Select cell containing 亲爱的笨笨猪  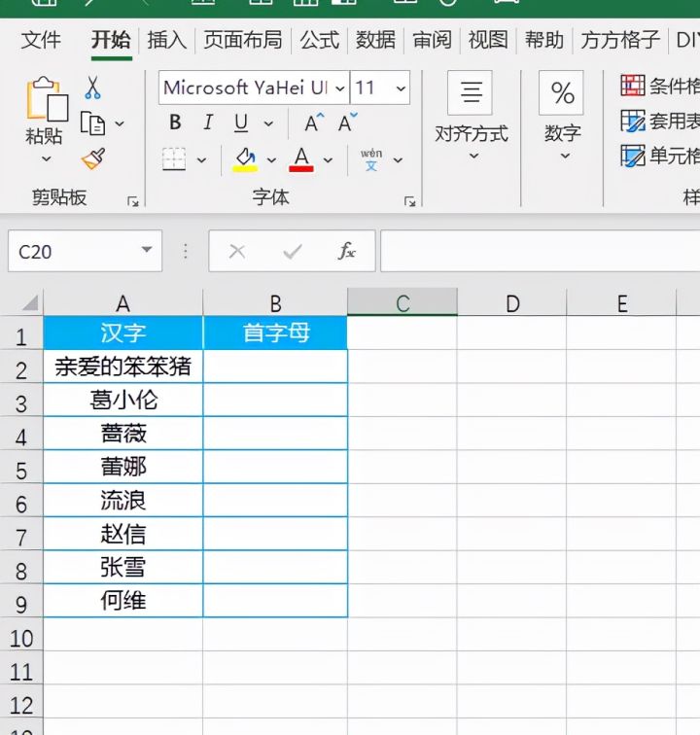point(122,367)
